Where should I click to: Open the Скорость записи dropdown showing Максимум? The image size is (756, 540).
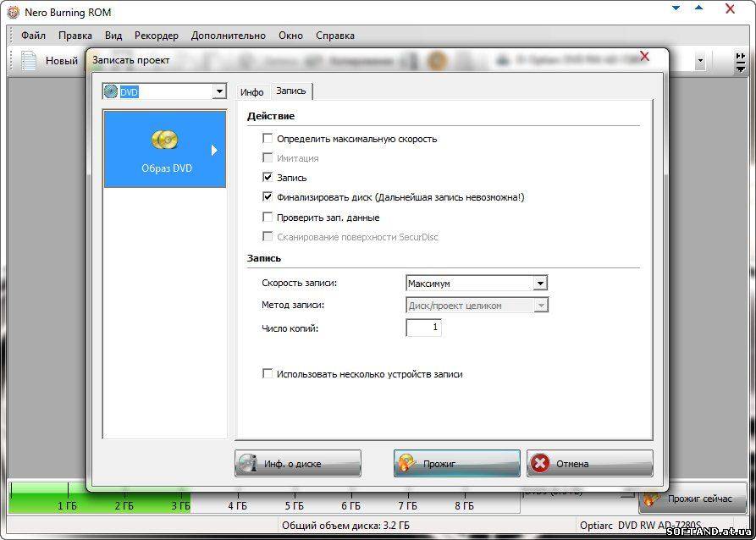click(x=477, y=284)
